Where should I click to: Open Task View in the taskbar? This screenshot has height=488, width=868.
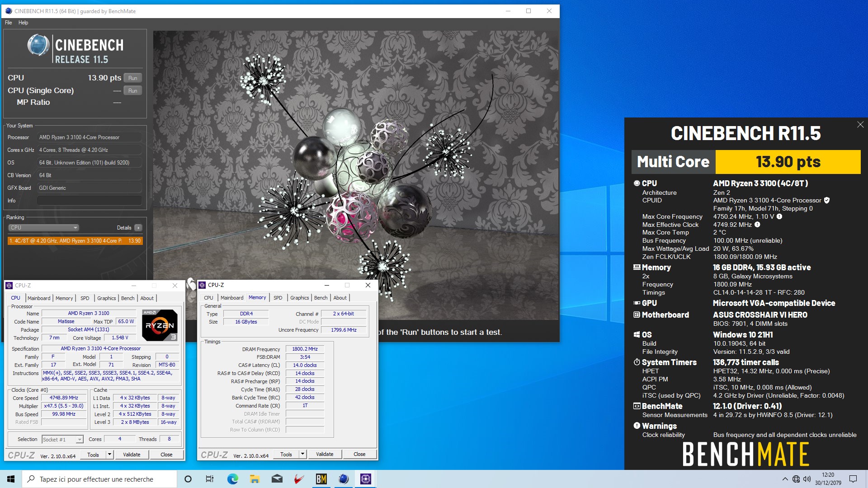coord(210,479)
